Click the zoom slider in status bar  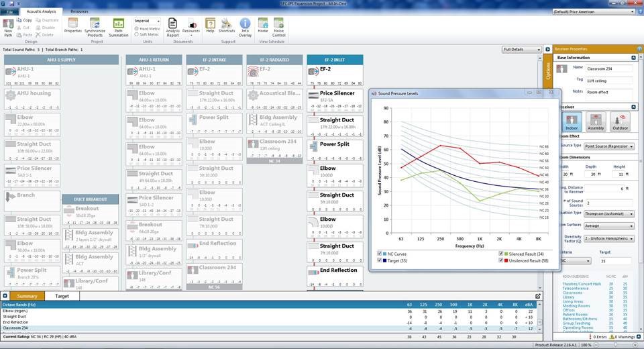(x=615, y=345)
